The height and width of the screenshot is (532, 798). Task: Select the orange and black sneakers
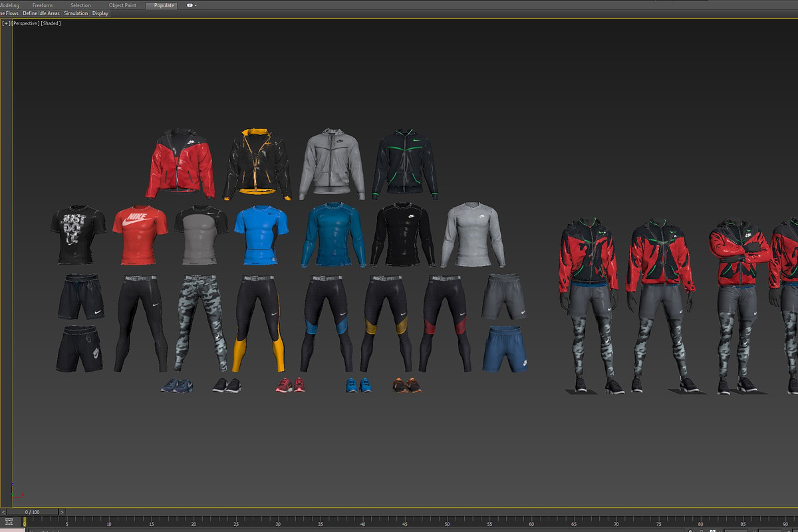click(406, 385)
